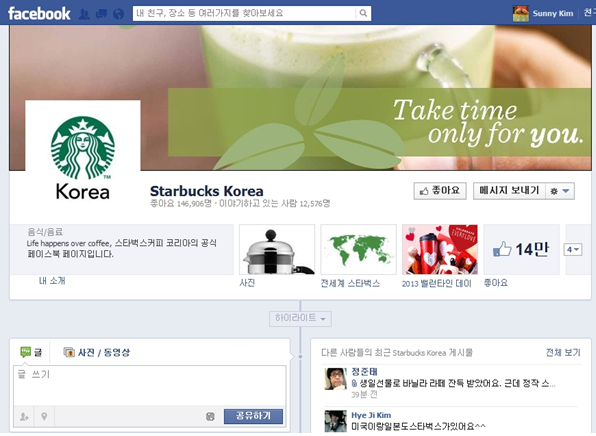The height and width of the screenshot is (436, 596).
Task: Open the 2013 밸런타인 데이 tab label
Action: 437,284
